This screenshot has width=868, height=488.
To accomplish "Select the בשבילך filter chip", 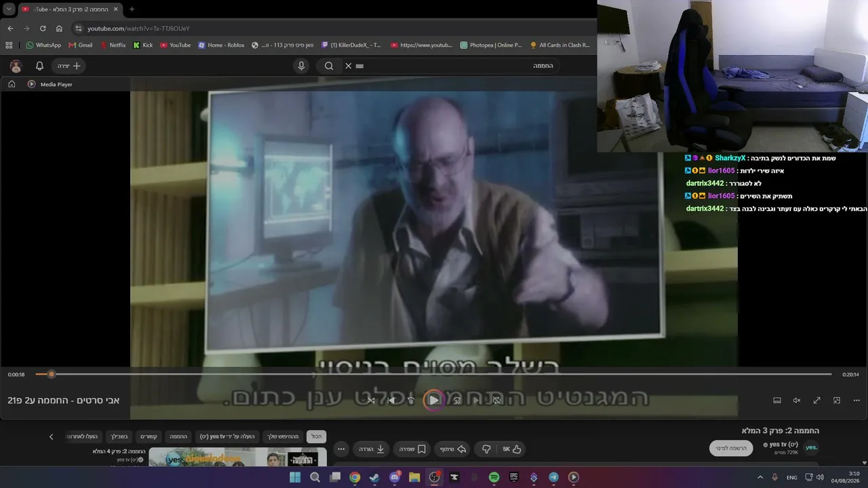I will (119, 436).
